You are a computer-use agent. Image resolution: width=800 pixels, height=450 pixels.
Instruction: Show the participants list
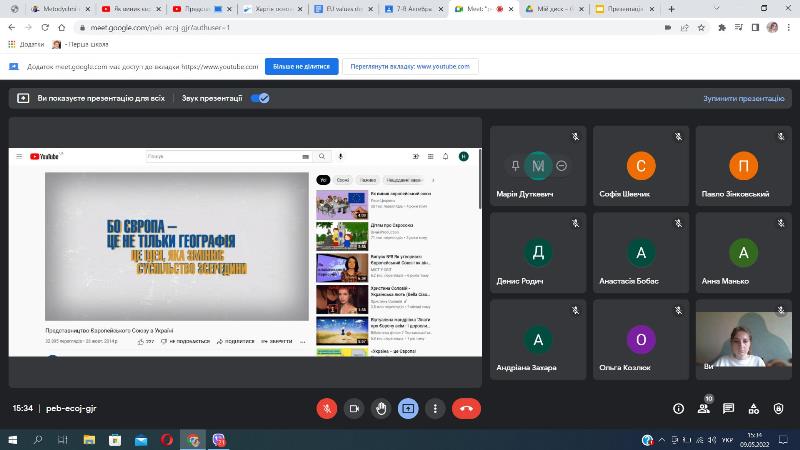click(x=704, y=408)
